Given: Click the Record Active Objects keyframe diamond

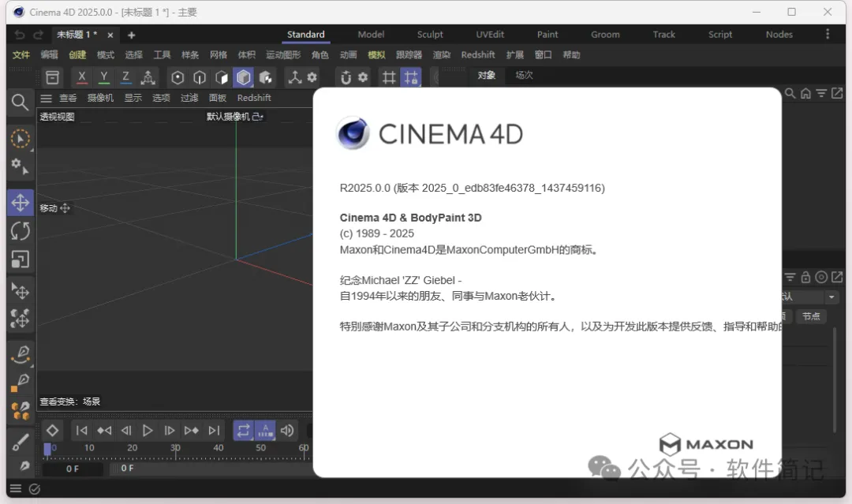Looking at the screenshot, I should coord(52,431).
